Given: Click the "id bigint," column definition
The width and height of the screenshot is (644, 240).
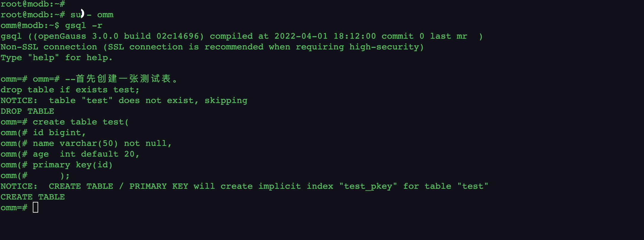Looking at the screenshot, I should pyautogui.click(x=59, y=133).
